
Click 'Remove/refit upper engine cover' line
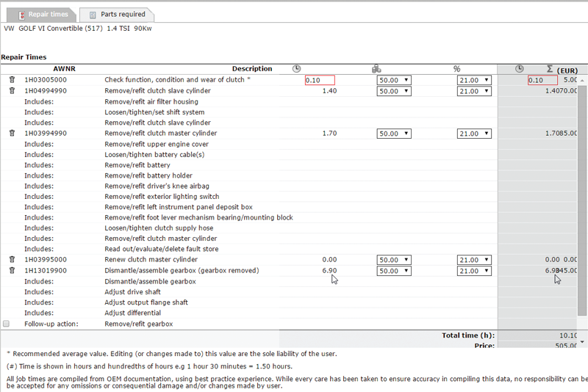click(x=157, y=144)
